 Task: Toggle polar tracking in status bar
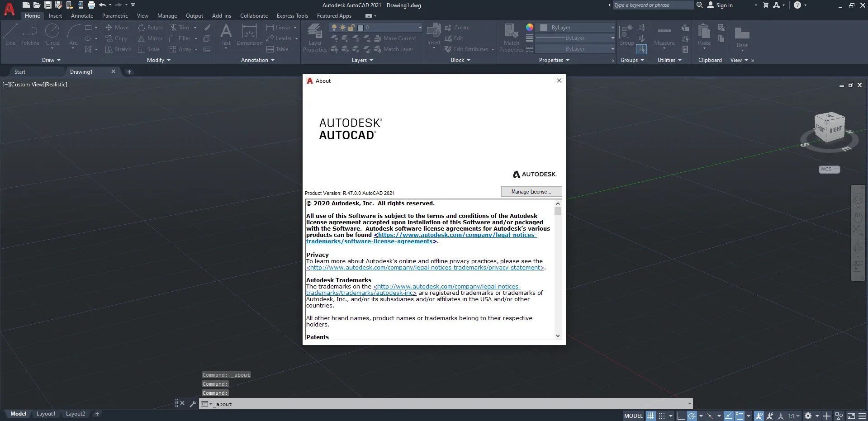pyautogui.click(x=692, y=416)
